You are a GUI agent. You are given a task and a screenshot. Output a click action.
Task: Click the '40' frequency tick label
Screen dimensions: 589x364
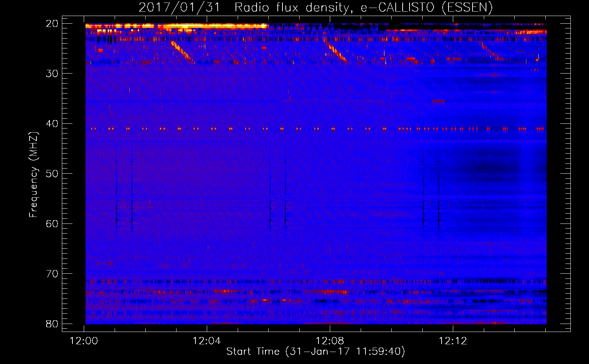tap(52, 124)
